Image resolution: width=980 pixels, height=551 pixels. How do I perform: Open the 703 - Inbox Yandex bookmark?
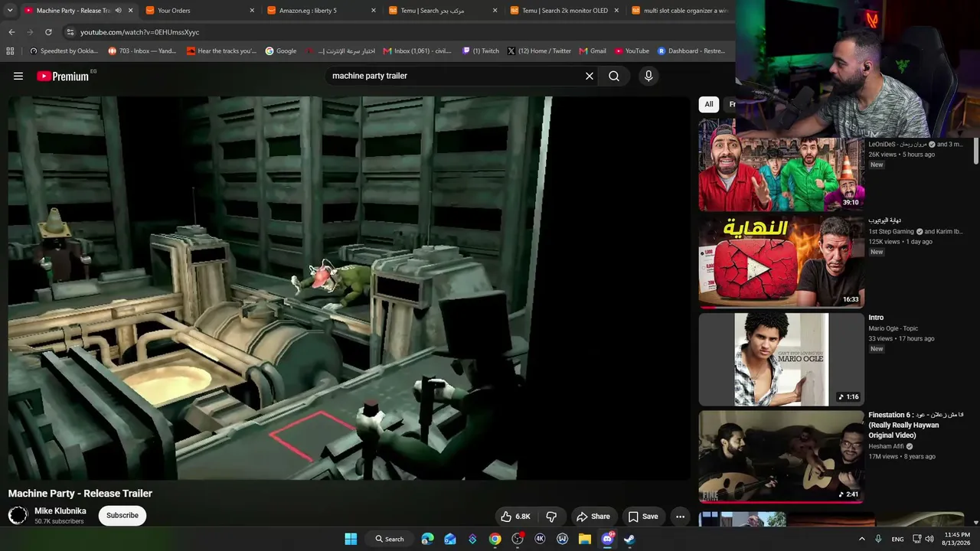[x=142, y=51]
